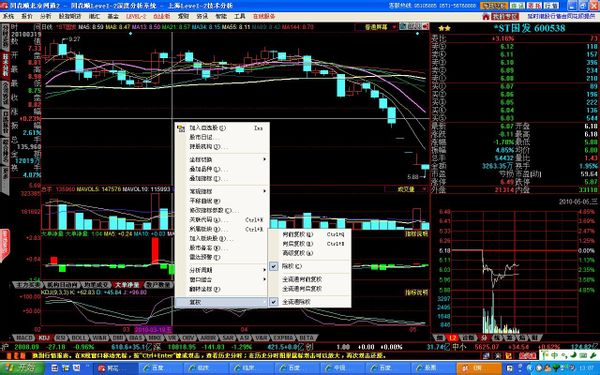This screenshot has height=375, width=600.
Task: Click the 指标说明 link on KDJ panel
Action: pos(416,293)
